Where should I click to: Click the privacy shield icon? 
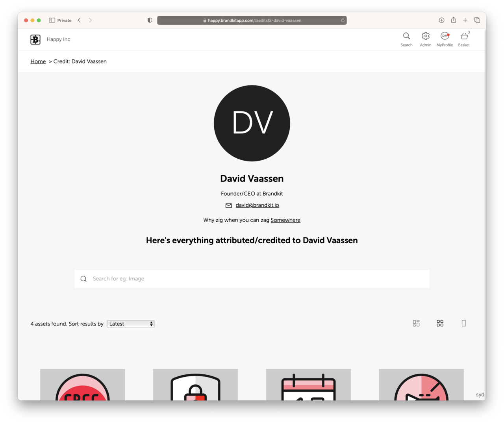150,20
